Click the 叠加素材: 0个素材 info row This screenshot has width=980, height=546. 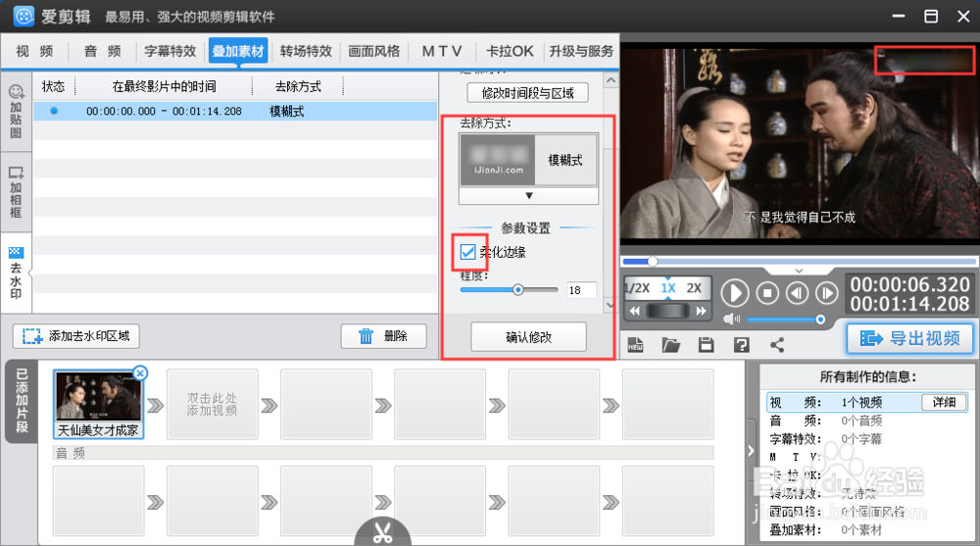pyautogui.click(x=867, y=529)
